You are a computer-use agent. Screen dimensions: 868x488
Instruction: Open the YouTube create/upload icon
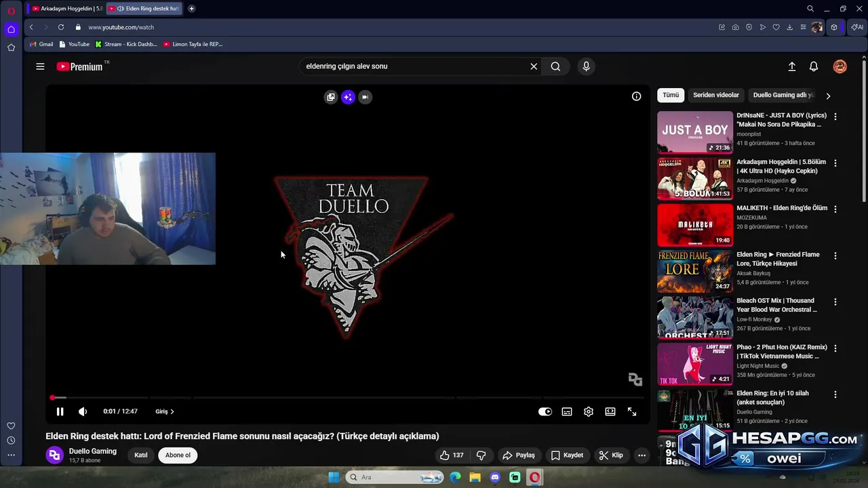791,66
